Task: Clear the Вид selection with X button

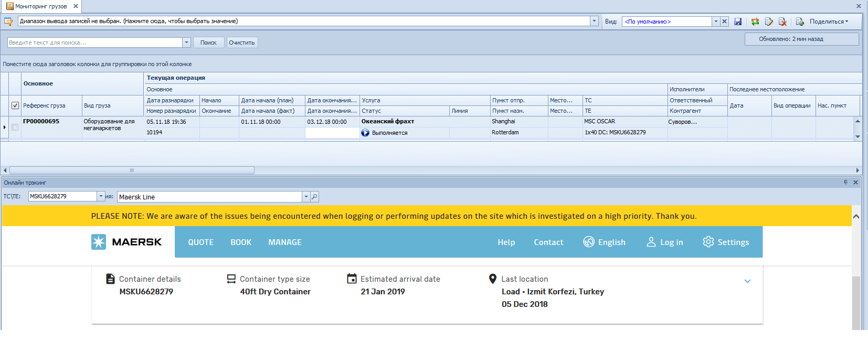Action: pyautogui.click(x=724, y=22)
